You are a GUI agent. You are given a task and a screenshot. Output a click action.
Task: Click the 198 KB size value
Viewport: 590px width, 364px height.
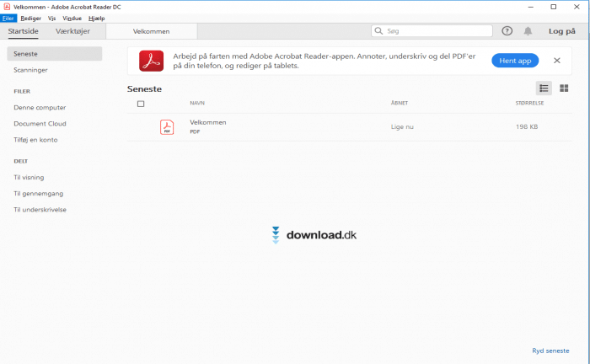click(527, 127)
